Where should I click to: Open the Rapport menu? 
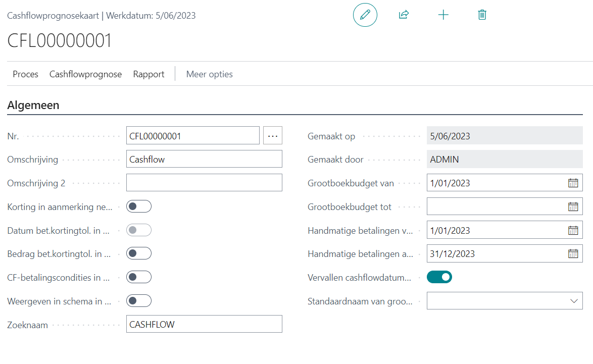point(149,74)
